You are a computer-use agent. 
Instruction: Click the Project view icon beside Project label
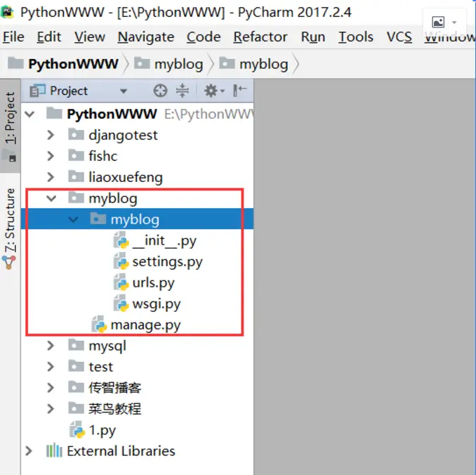(37, 91)
